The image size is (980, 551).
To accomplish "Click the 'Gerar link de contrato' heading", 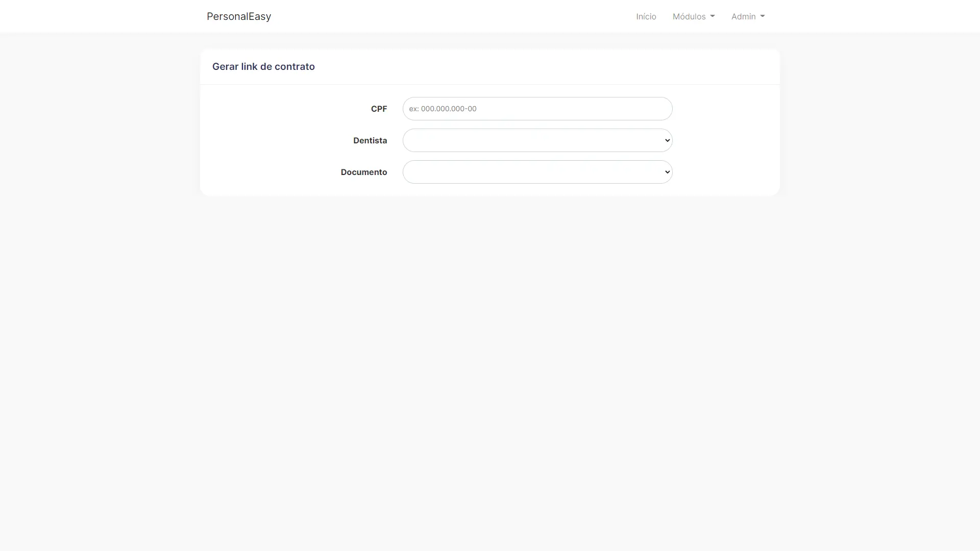I will pos(263,67).
